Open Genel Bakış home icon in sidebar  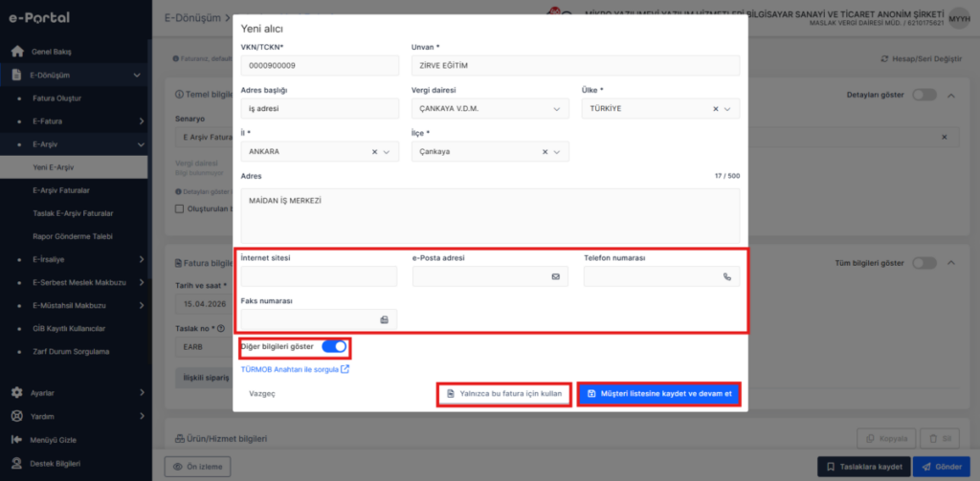17,52
